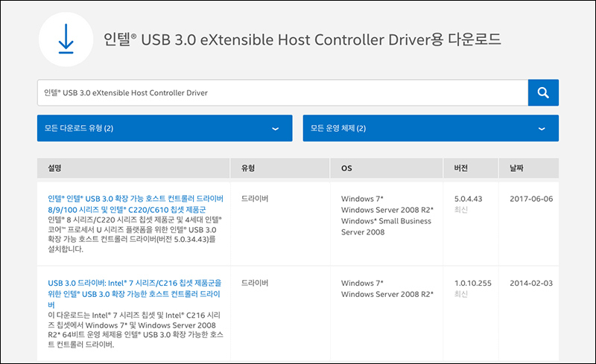Open the 모든 다운로드 유형 (2) dropdown

click(165, 128)
